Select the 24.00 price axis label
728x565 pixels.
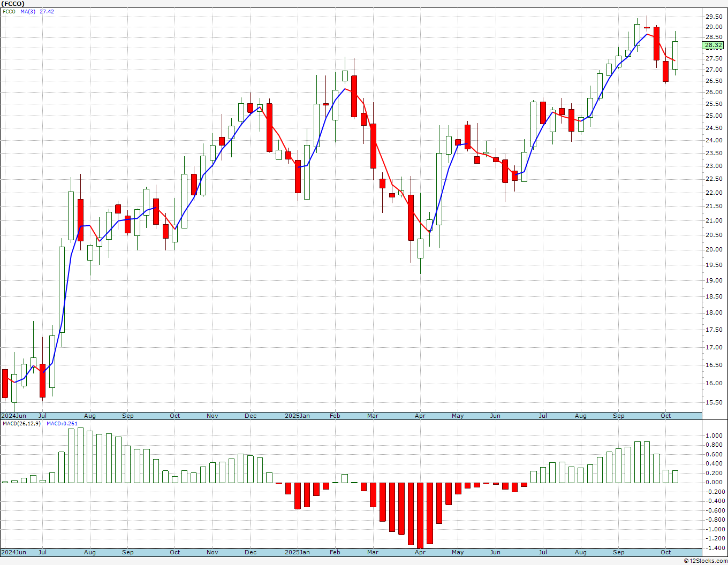[714, 140]
